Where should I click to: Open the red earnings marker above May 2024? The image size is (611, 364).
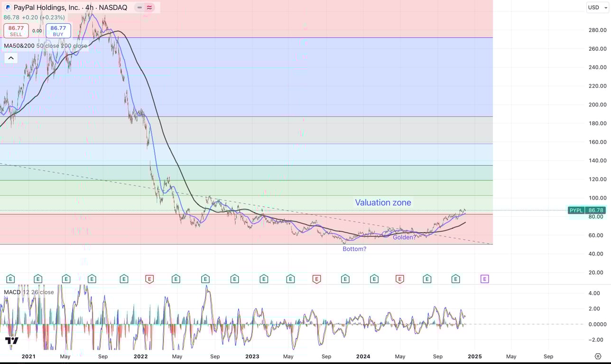click(399, 279)
